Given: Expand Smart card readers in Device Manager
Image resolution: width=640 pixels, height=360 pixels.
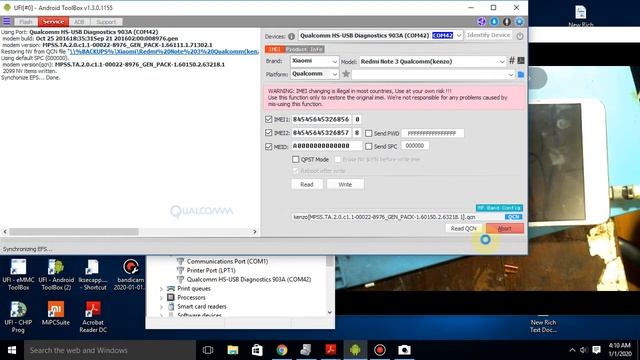Looking at the screenshot, I should [x=161, y=307].
